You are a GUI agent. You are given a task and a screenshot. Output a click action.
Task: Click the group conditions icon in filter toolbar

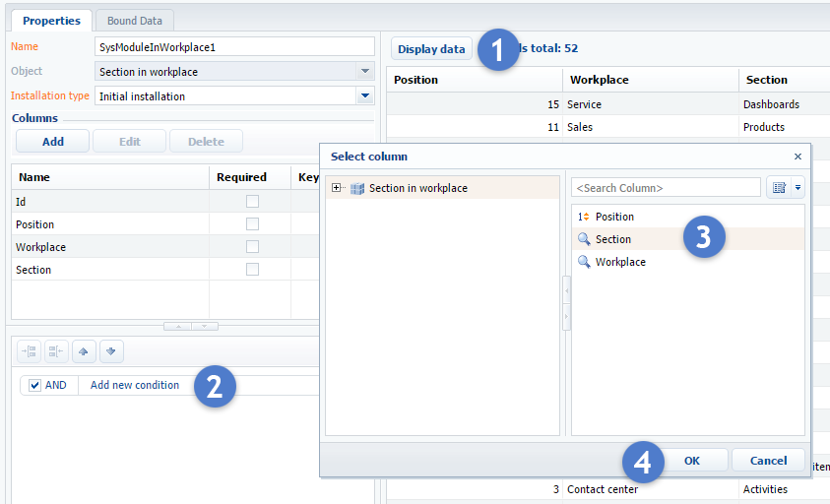29,351
